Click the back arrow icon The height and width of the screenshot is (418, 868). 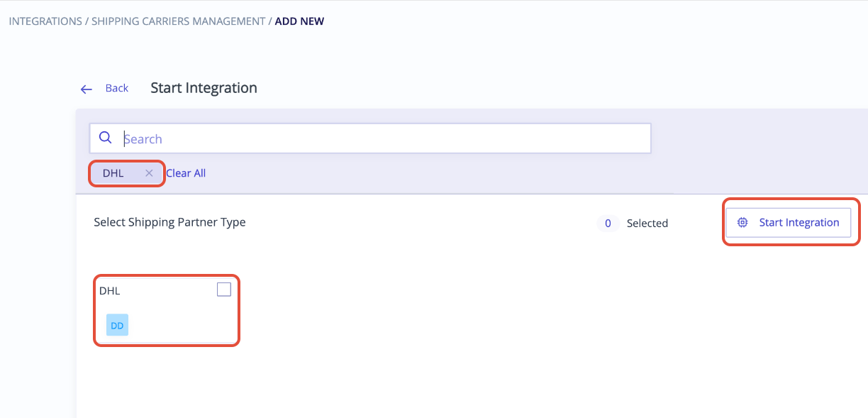87,89
